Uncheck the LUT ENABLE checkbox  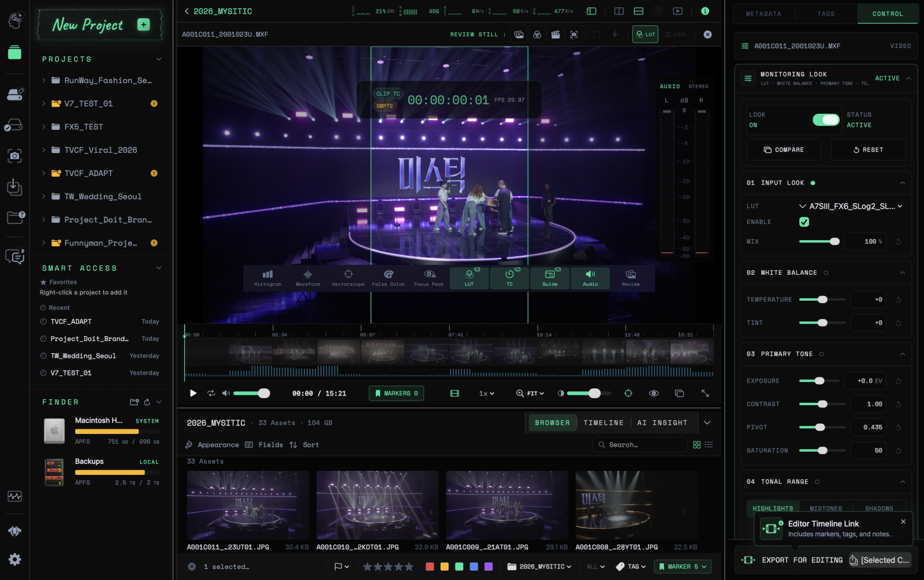pyautogui.click(x=804, y=222)
